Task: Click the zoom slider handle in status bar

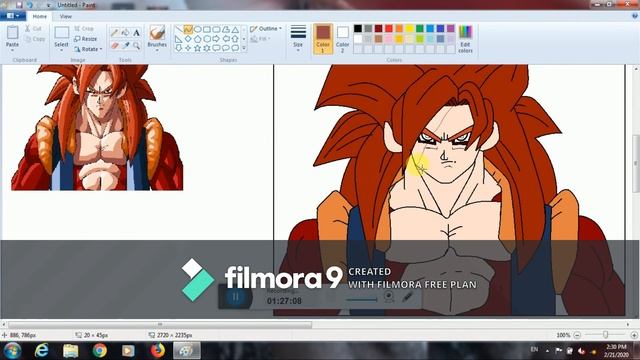Action: [x=606, y=335]
